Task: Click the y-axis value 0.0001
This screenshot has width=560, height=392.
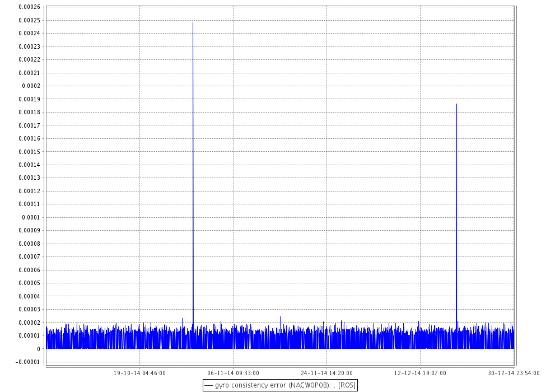Action: (x=31, y=217)
